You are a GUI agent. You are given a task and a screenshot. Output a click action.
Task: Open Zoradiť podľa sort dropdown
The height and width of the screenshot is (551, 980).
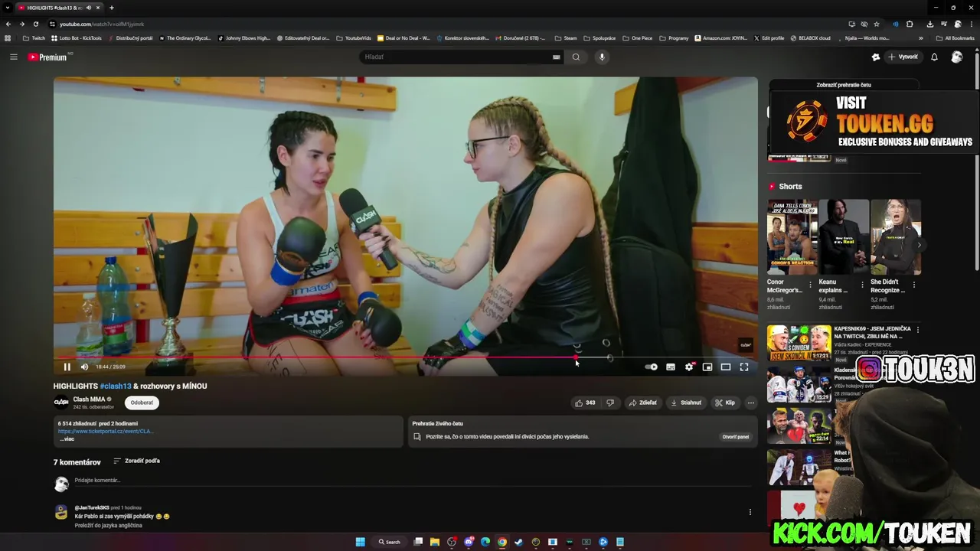[137, 461]
